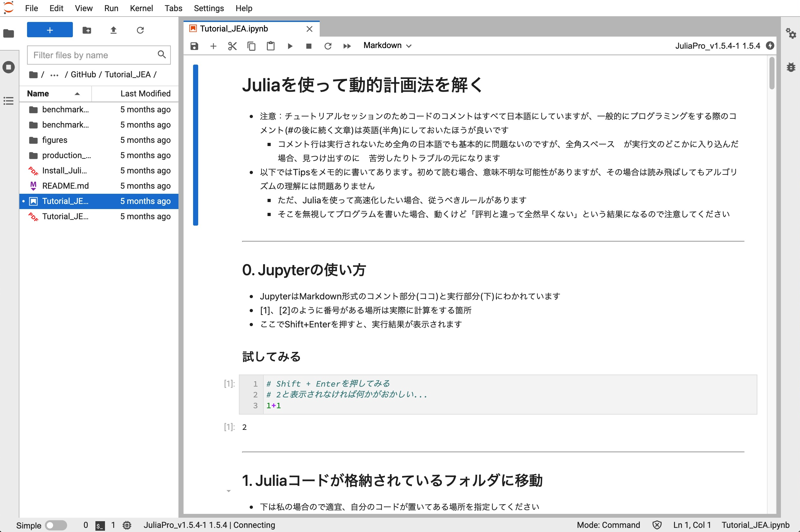Interrupt the kernel with stop icon
This screenshot has width=800, height=532.
(x=309, y=46)
